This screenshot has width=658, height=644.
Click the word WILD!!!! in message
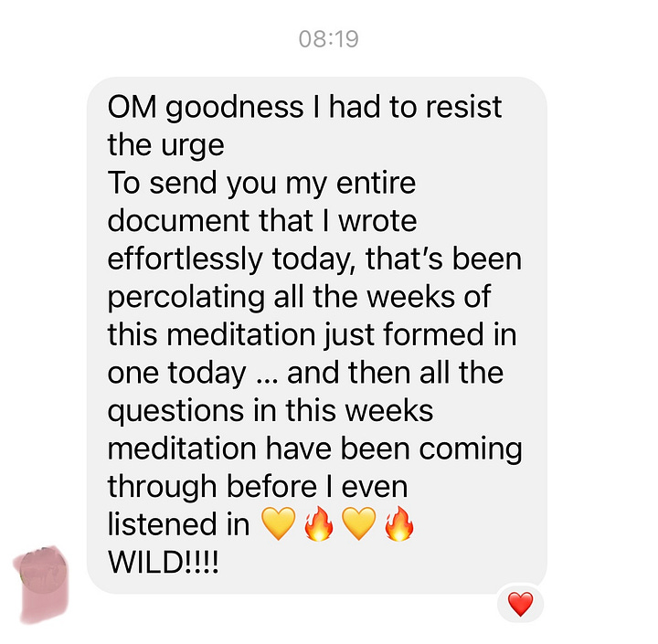(x=164, y=562)
